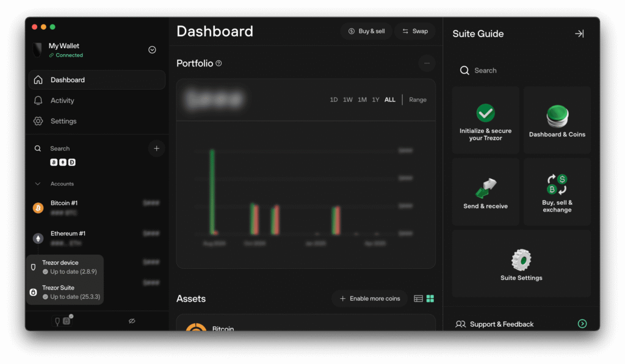Select the 1W chart range

[x=347, y=99]
